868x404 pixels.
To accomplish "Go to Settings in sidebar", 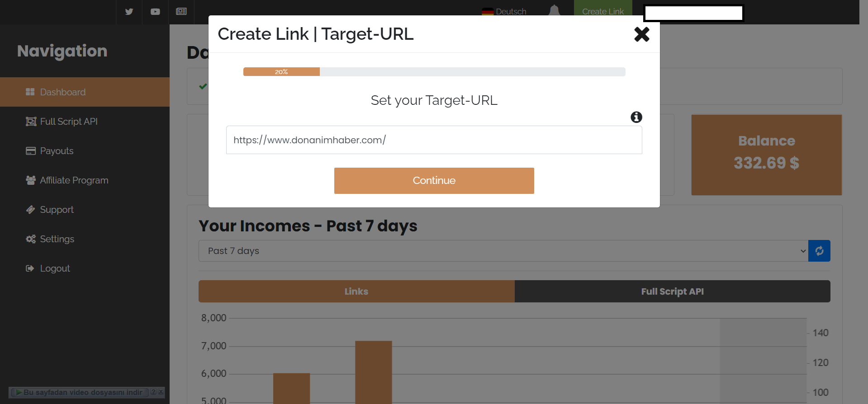I will (57, 239).
